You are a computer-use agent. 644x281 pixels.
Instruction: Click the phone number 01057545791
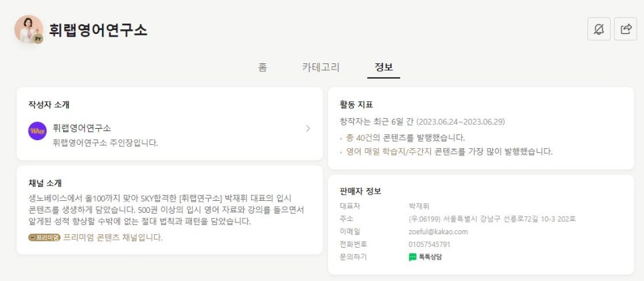point(429,244)
